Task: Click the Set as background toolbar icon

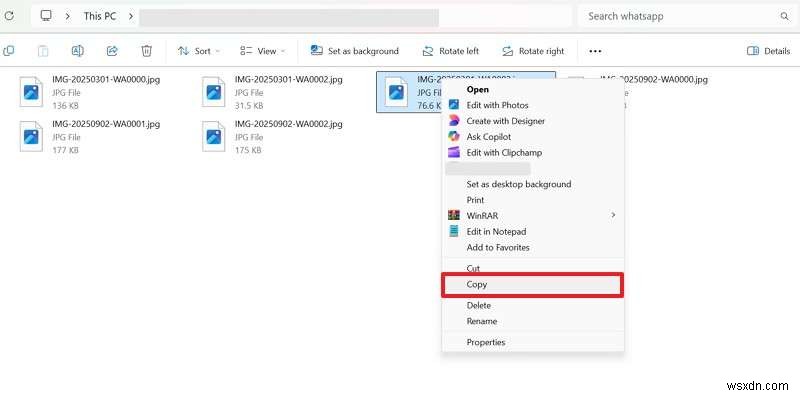Action: 317,51
